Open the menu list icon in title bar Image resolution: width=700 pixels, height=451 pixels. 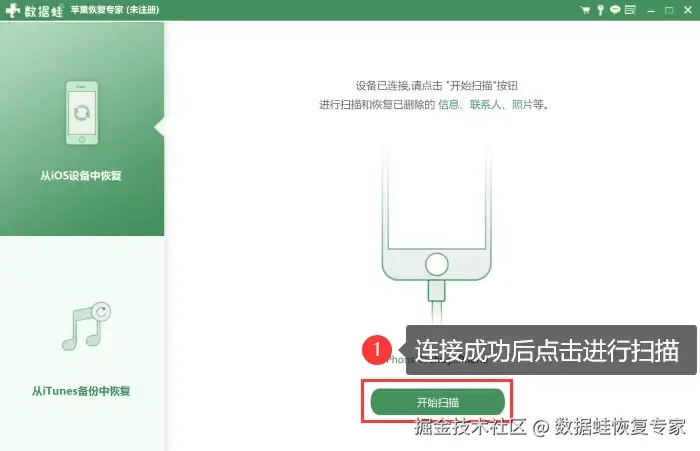630,9
